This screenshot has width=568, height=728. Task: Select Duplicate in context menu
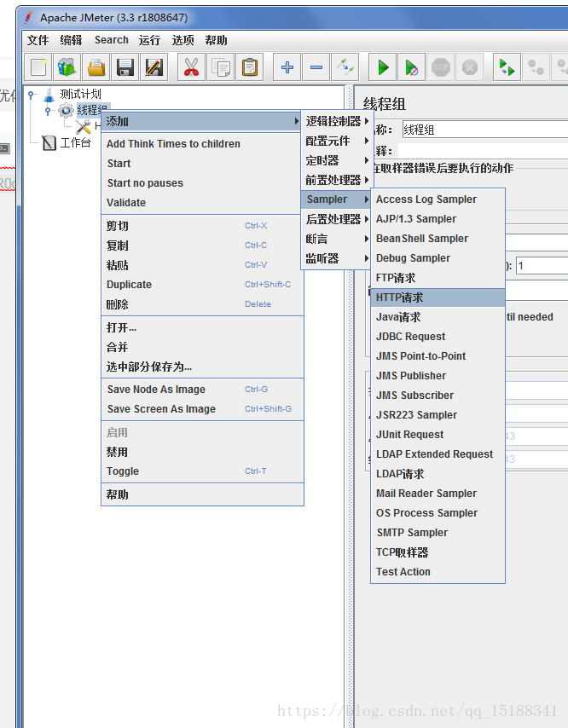click(202, 285)
